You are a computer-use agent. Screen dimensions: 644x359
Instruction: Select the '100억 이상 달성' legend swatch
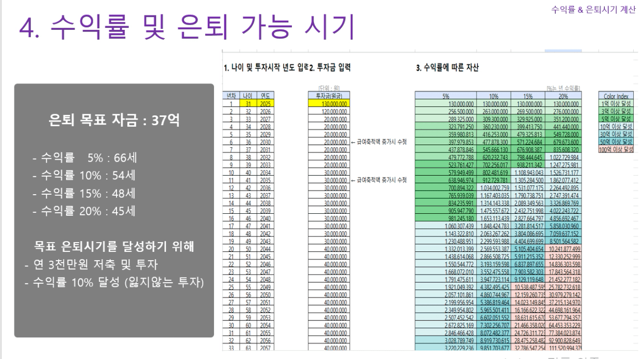pyautogui.click(x=615, y=149)
